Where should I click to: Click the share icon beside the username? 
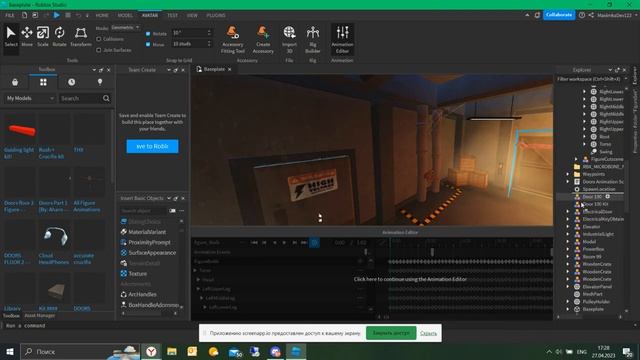pos(591,15)
